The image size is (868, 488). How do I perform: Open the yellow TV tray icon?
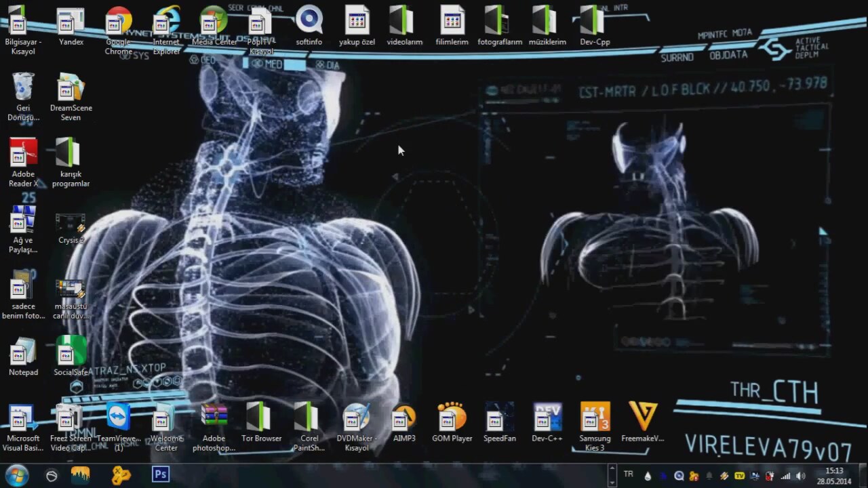(739, 476)
